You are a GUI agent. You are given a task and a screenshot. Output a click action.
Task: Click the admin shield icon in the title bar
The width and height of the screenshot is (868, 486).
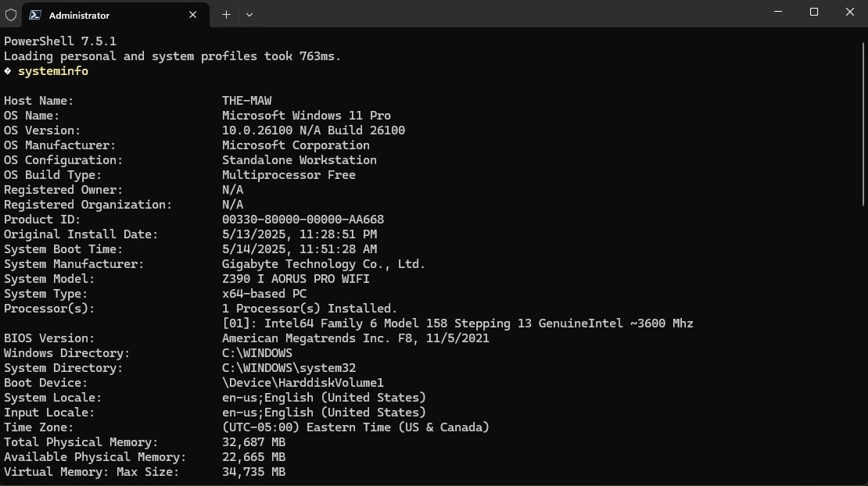[11, 14]
